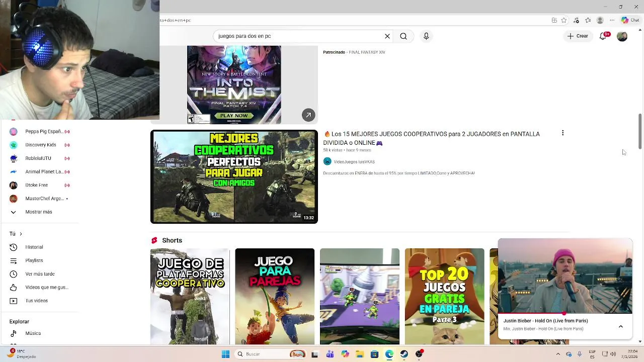
Task: Click the PLAY NOW button in the ad
Action: (234, 116)
